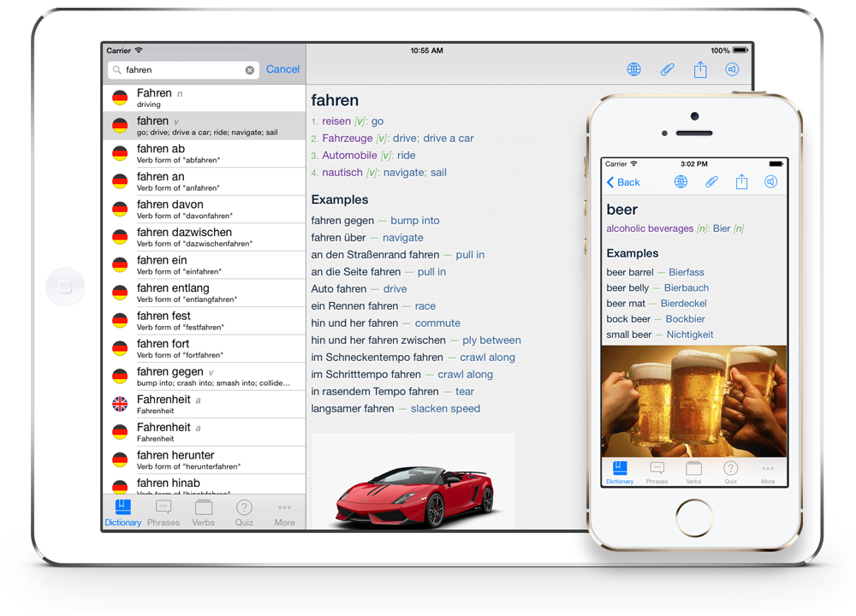This screenshot has width=856, height=616.
Task: Tap the 'nautisch' sense link
Action: (x=342, y=173)
